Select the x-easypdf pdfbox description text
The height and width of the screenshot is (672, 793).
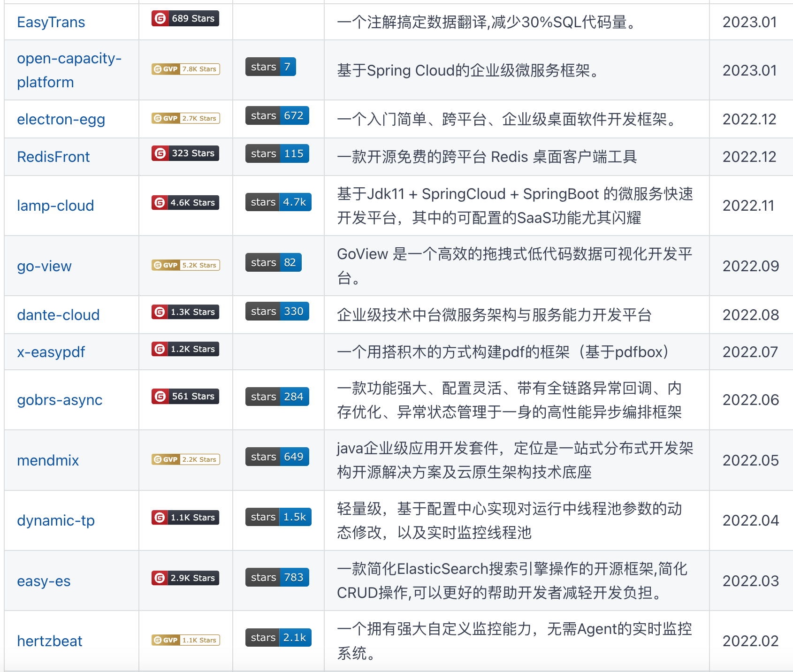coord(503,352)
